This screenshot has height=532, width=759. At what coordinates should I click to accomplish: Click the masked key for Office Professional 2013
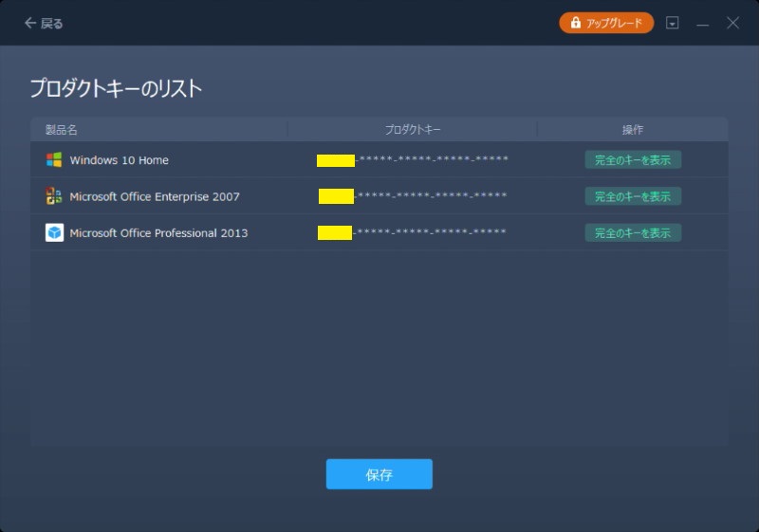click(412, 232)
